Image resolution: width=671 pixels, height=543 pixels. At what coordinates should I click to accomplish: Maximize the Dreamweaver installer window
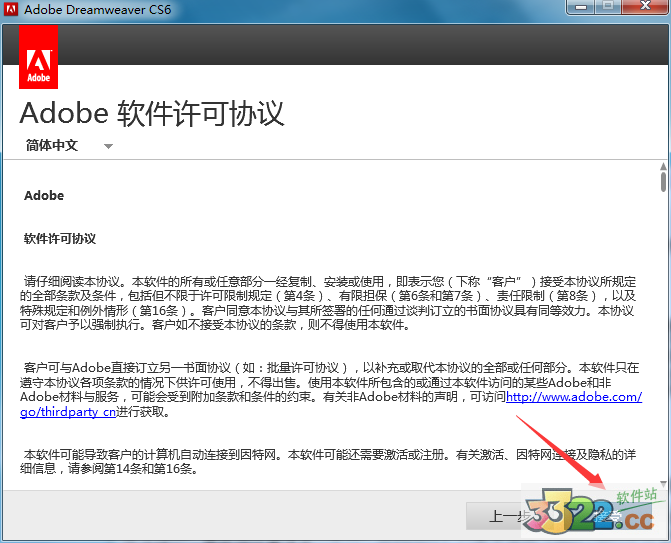(x=608, y=7)
